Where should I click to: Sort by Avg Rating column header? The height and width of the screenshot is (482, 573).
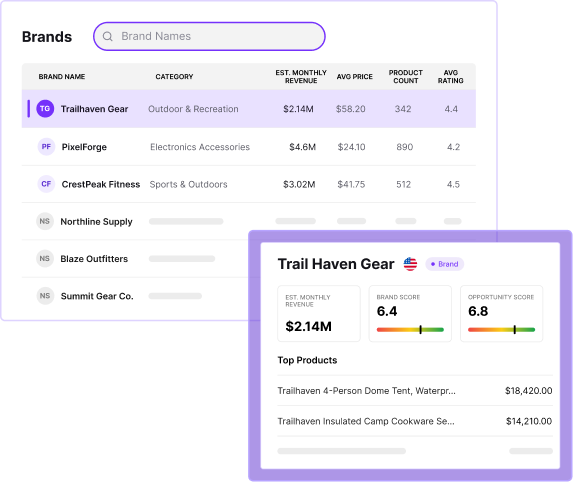point(451,77)
